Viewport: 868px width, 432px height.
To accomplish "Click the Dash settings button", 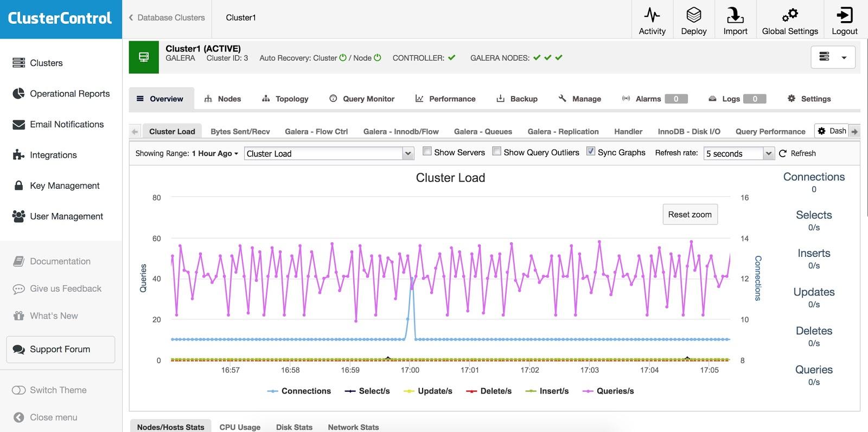I will [x=832, y=131].
